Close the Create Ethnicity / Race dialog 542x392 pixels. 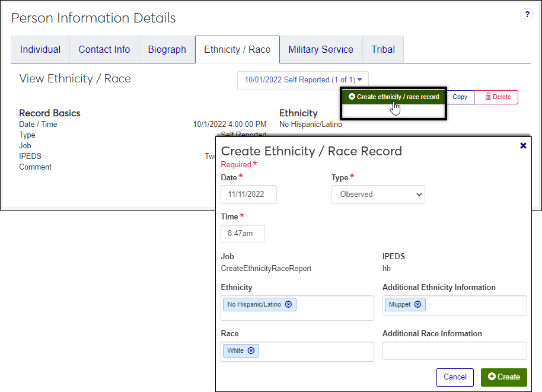523,145
